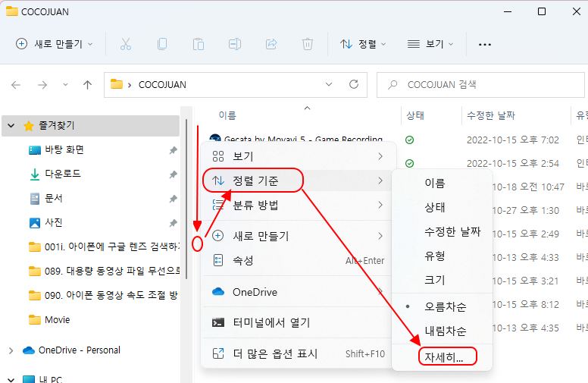
Task: Choose 더 많은 옵션 표시
Action: coord(299,353)
